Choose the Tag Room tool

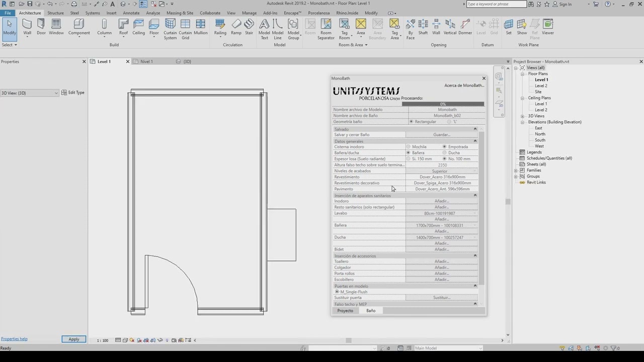coord(344,29)
